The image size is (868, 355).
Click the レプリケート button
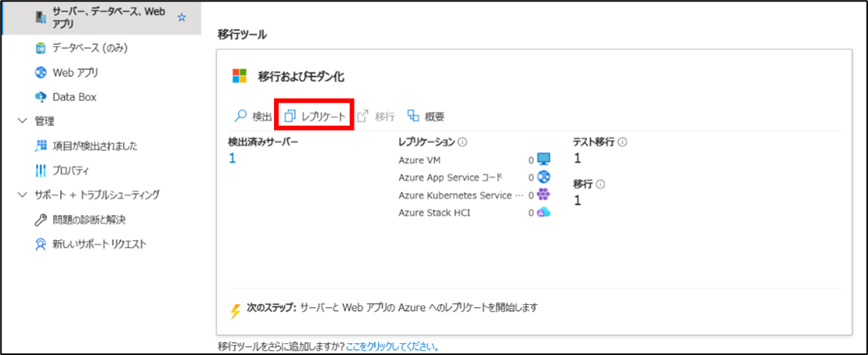point(315,117)
